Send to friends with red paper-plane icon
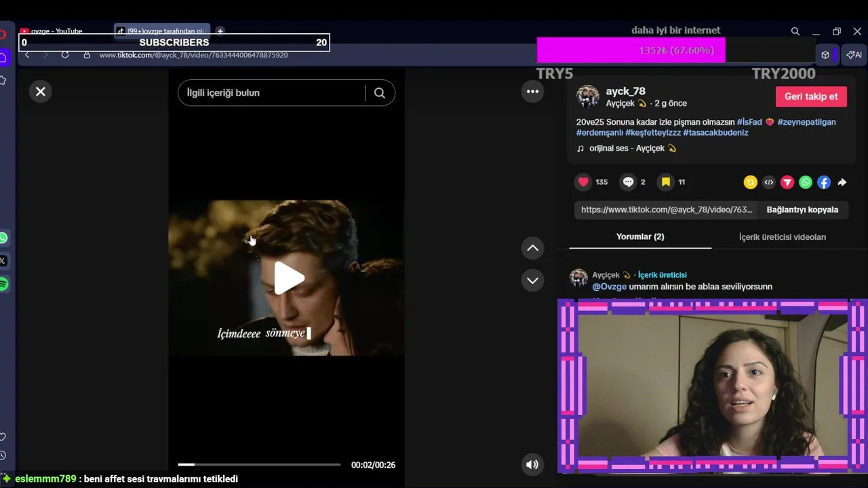The width and height of the screenshot is (868, 488). point(787,182)
